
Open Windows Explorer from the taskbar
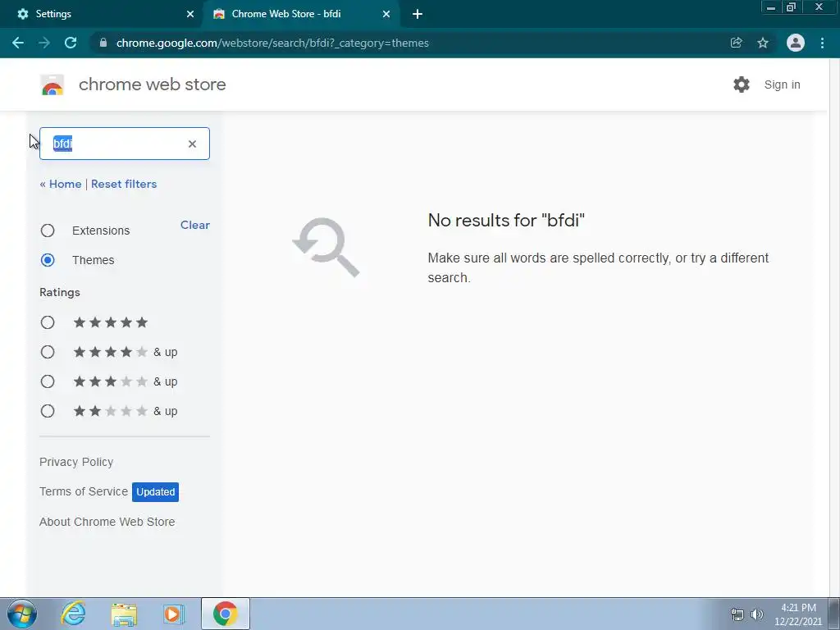[124, 614]
